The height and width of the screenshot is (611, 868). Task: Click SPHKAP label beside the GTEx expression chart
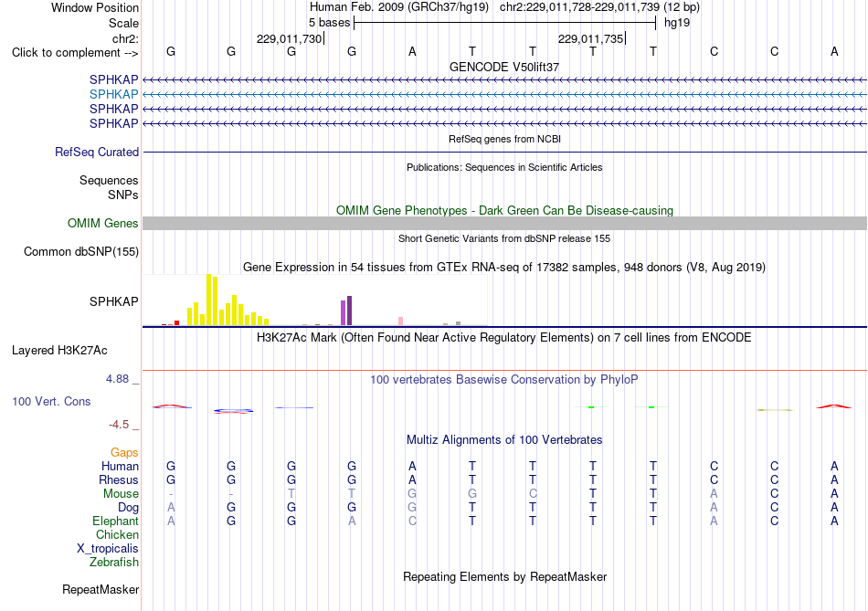(113, 301)
